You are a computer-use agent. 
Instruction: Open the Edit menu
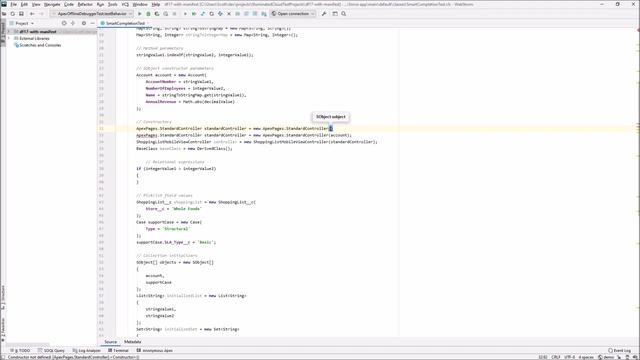pos(24,4)
